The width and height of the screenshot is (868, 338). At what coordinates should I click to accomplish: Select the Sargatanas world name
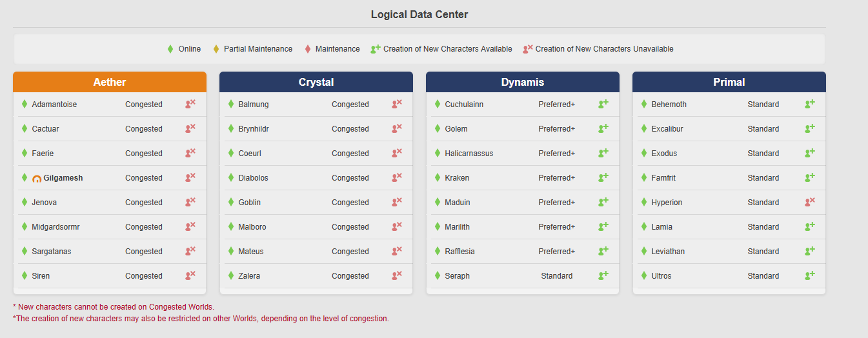pyautogui.click(x=52, y=252)
